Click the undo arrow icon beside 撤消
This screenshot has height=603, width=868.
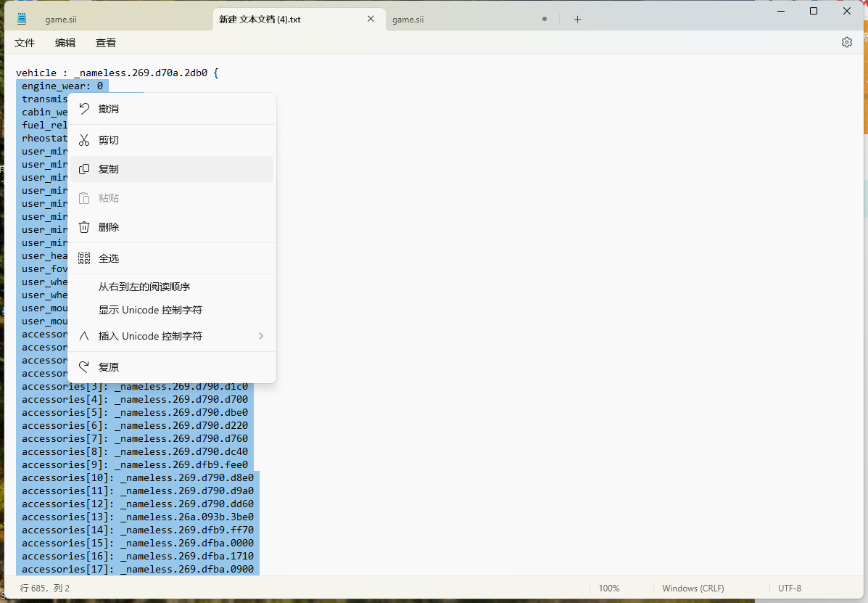click(x=84, y=109)
